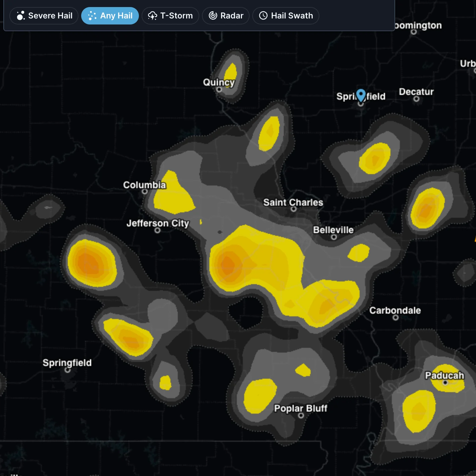Click the Radar sweep icon
Screen dimensions: 476x476
(213, 15)
